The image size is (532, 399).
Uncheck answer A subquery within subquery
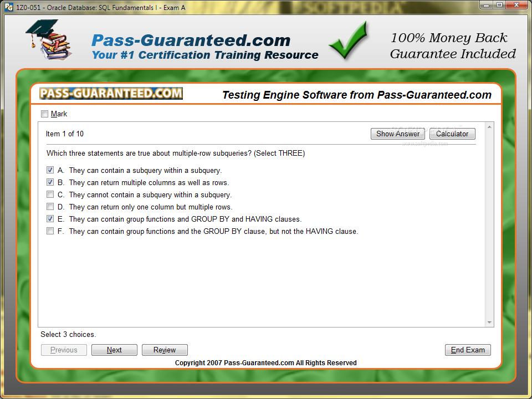point(50,170)
